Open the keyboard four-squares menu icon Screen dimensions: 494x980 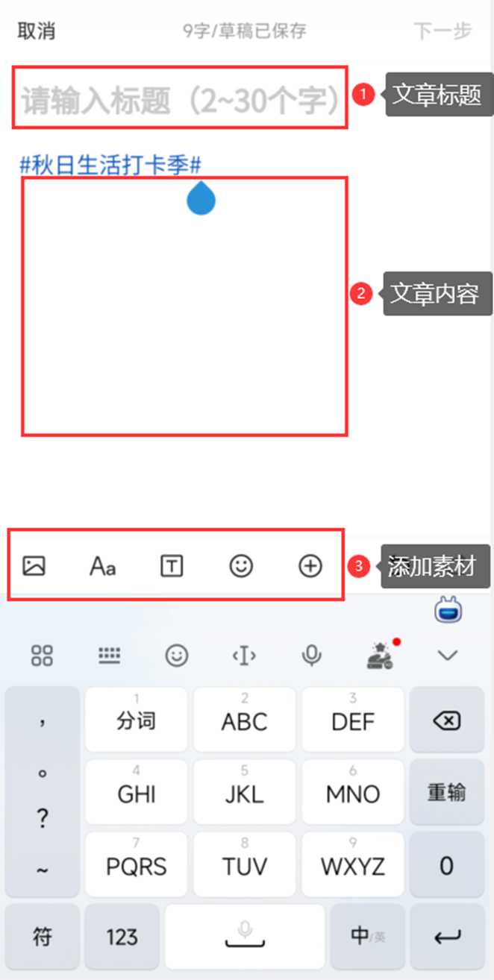pyautogui.click(x=42, y=656)
